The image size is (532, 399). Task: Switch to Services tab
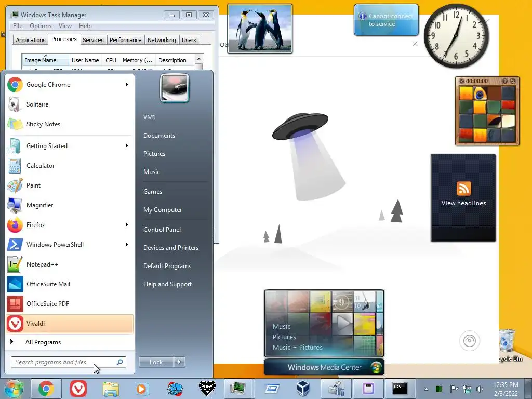[93, 40]
